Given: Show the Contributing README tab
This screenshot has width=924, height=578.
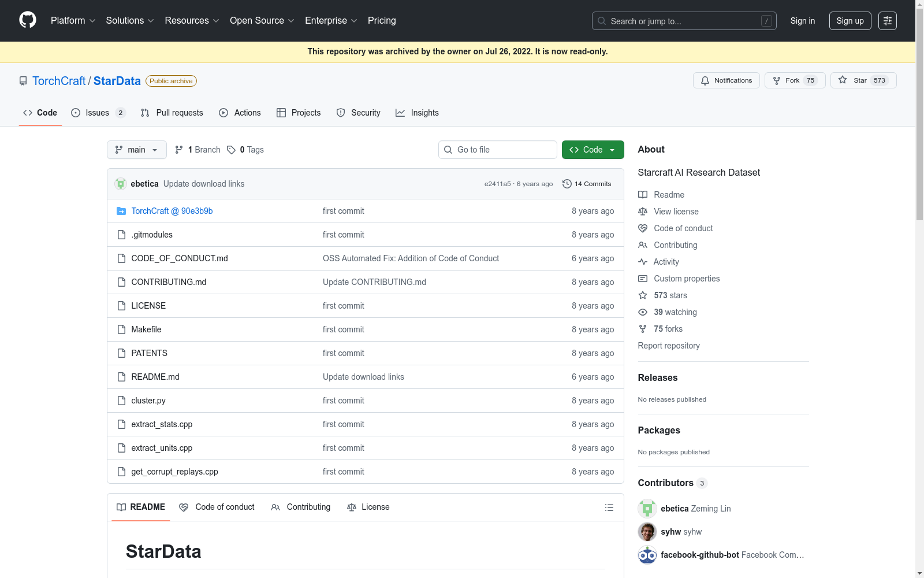Looking at the screenshot, I should click(x=301, y=507).
